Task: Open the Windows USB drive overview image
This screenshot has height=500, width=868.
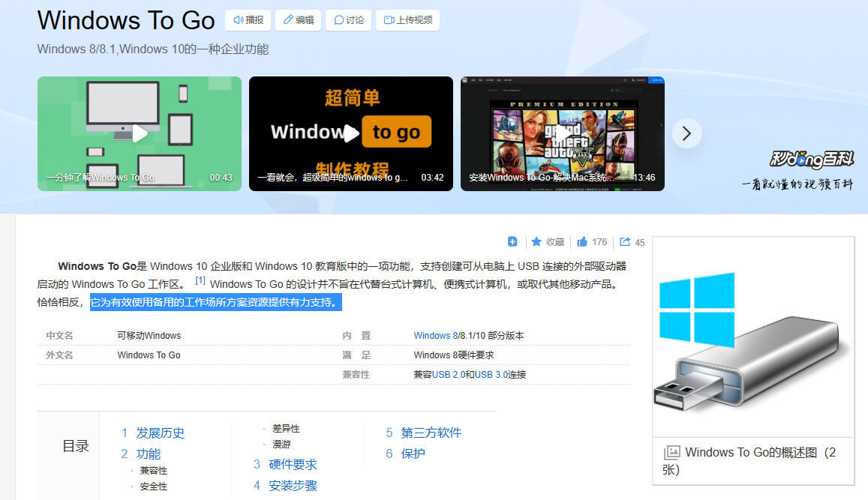Action: 753,337
